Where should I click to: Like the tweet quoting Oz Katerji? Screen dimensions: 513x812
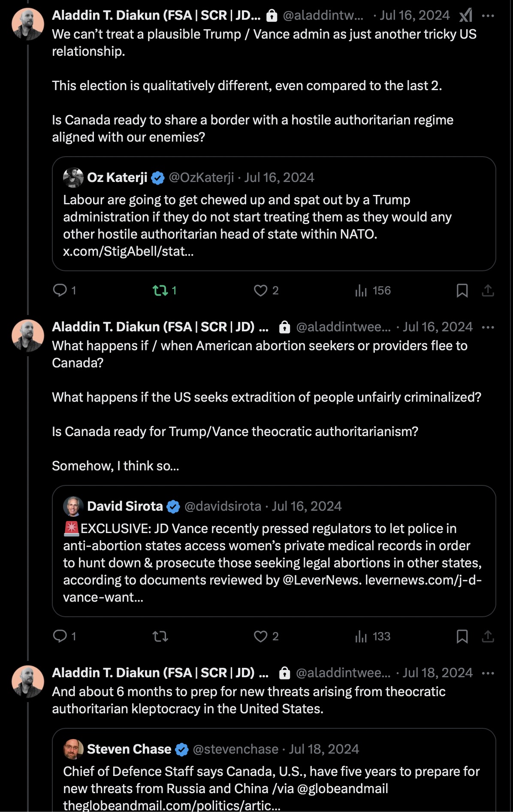[x=260, y=291]
